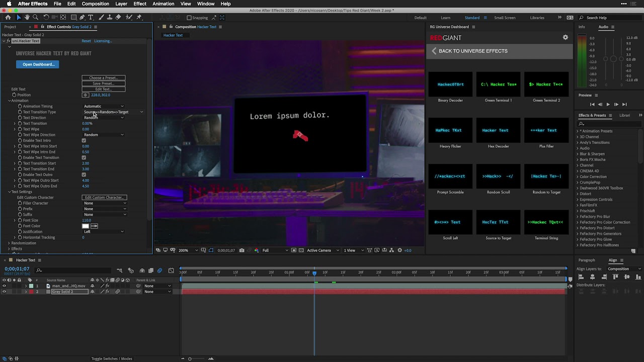This screenshot has width=644, height=362.
Task: Open the white Font Color swatch
Action: [x=86, y=226]
